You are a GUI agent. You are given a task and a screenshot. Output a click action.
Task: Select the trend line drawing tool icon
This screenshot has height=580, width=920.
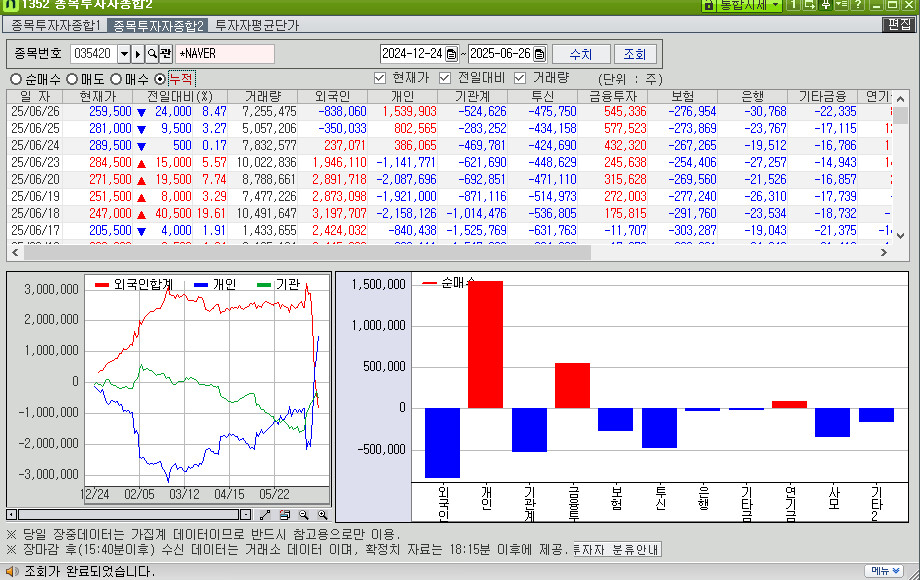coord(265,514)
